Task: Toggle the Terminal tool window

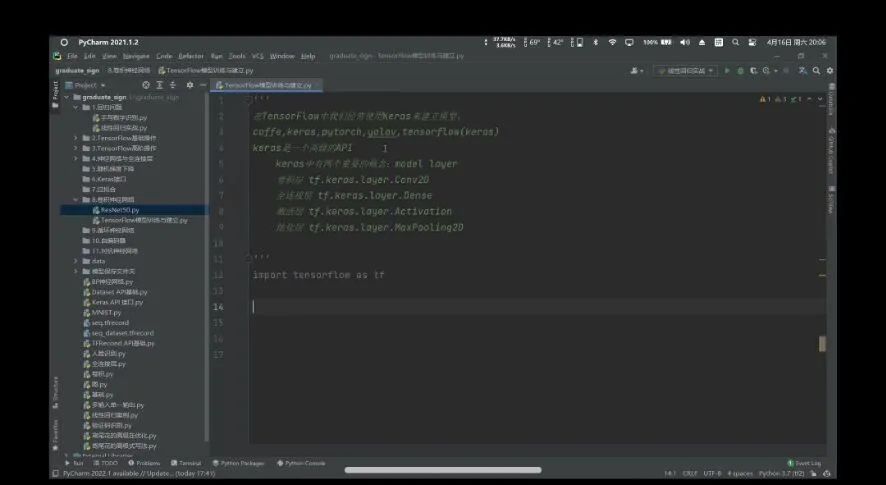Action: pyautogui.click(x=186, y=463)
